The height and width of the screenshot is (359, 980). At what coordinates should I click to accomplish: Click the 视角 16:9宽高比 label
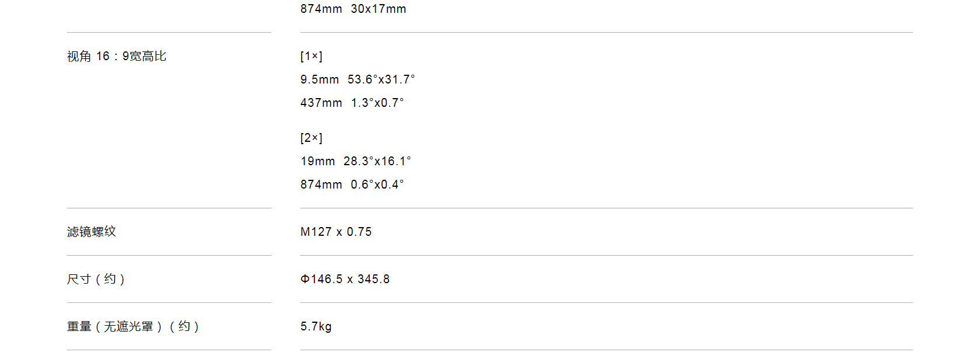click(117, 57)
